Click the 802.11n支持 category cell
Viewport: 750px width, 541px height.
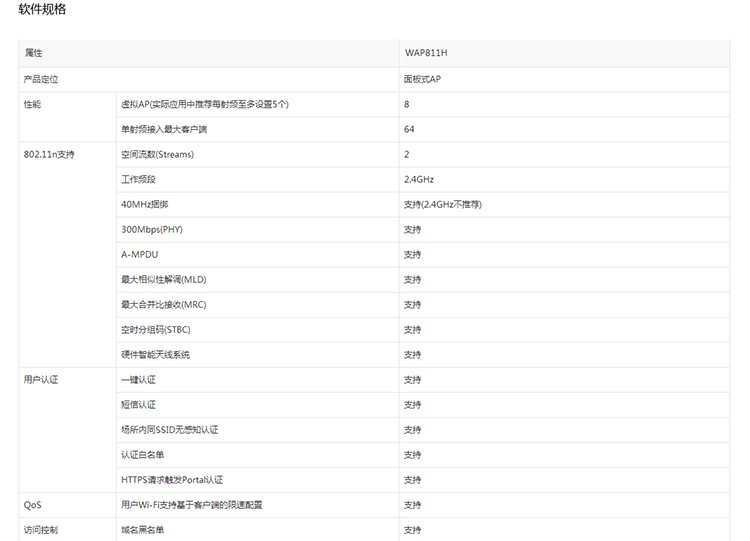coord(67,254)
